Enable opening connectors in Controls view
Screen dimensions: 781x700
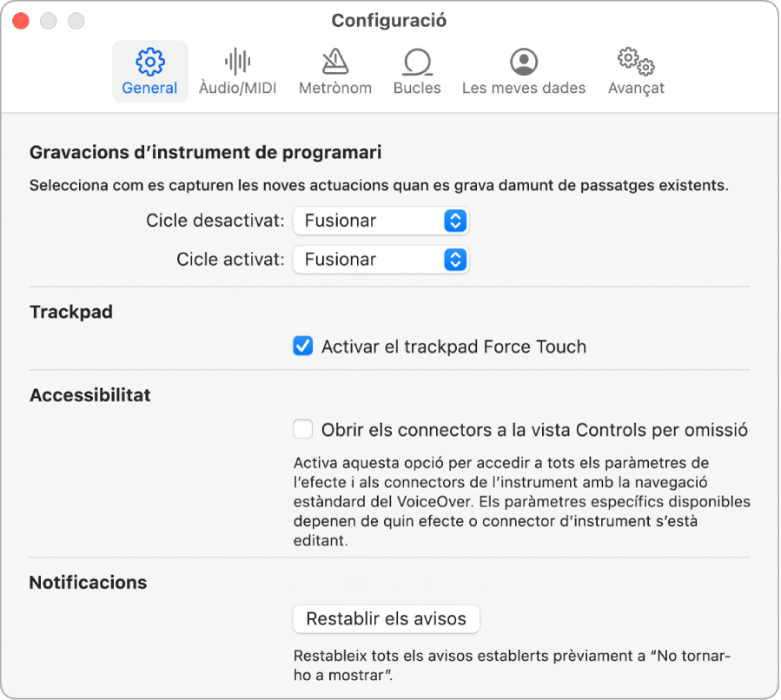click(303, 430)
